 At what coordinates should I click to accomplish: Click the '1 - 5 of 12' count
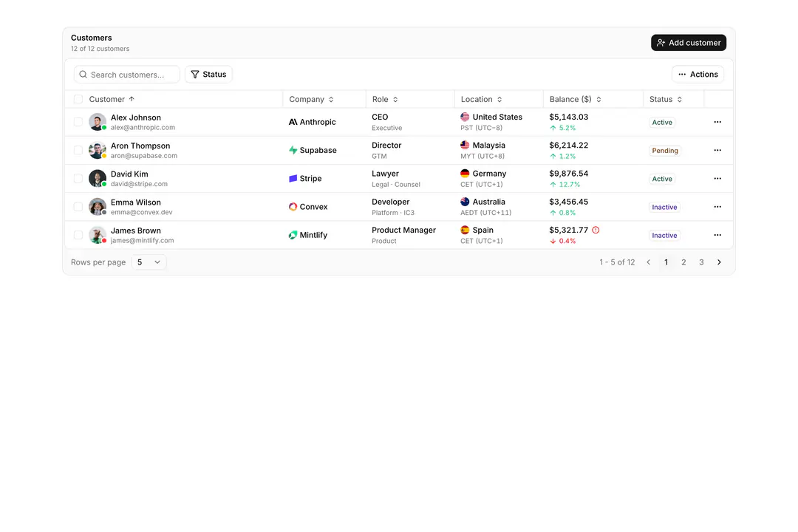617,262
